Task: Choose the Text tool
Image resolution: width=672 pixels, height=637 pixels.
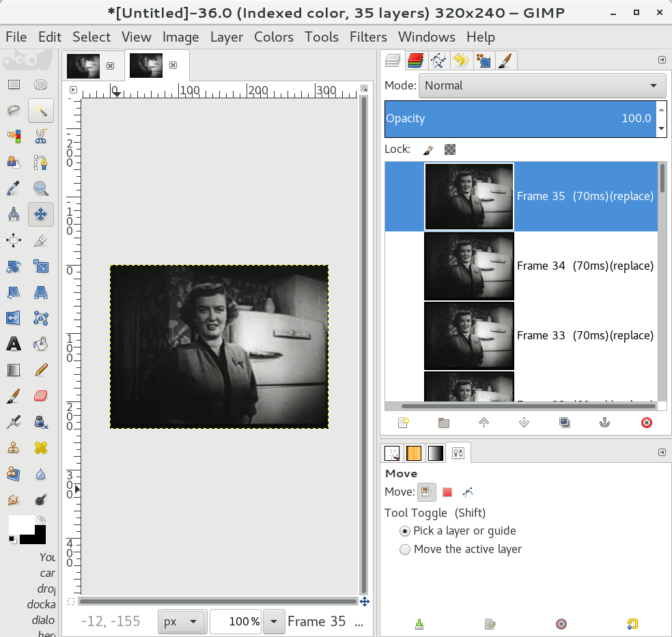Action: tap(13, 343)
